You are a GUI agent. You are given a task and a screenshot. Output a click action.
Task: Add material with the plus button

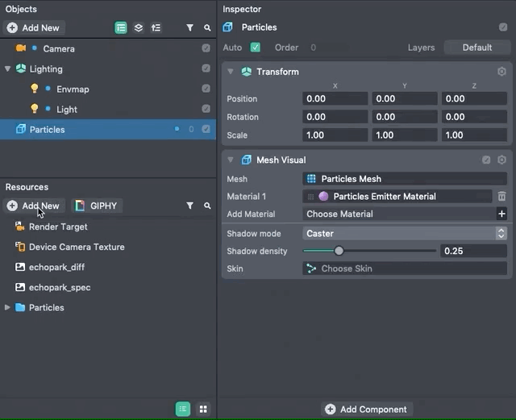click(501, 214)
